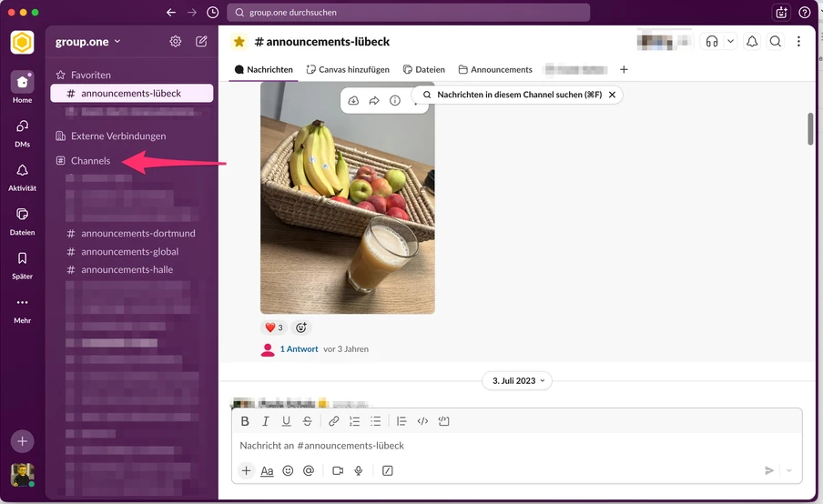The width and height of the screenshot is (823, 504).
Task: Click the search magnifier in channel header
Action: pyautogui.click(x=776, y=42)
